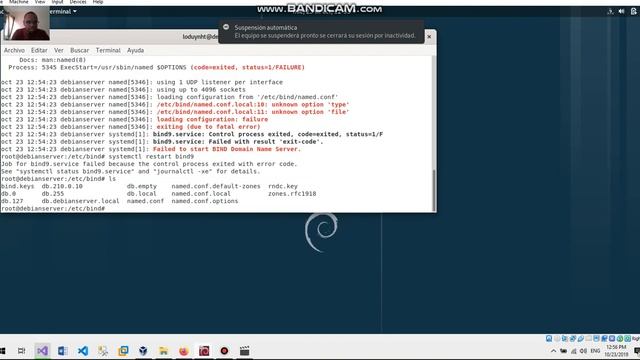This screenshot has width=640, height=360.
Task: Select text 'named.conf.options'
Action: [204, 201]
